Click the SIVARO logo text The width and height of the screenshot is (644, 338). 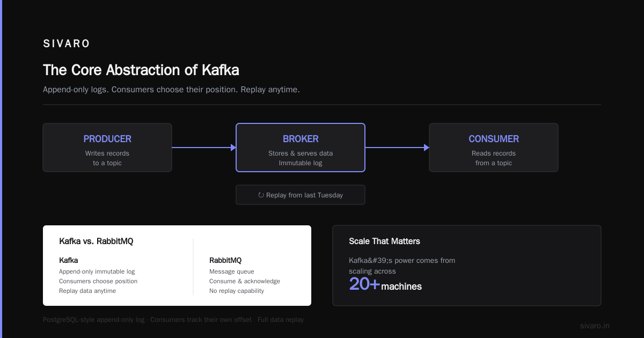click(67, 44)
